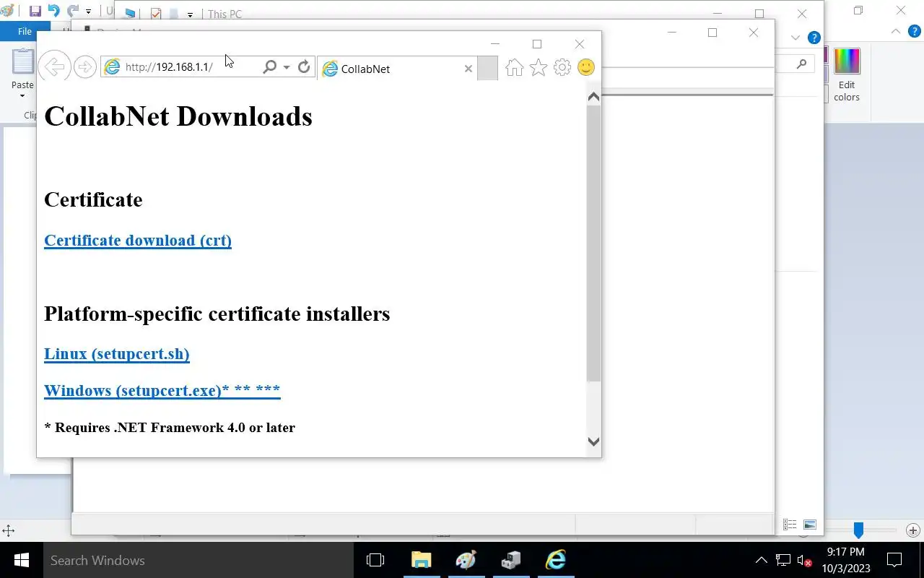Open the Linux (setupcert.sh) link
The height and width of the screenshot is (578, 924).
117,353
